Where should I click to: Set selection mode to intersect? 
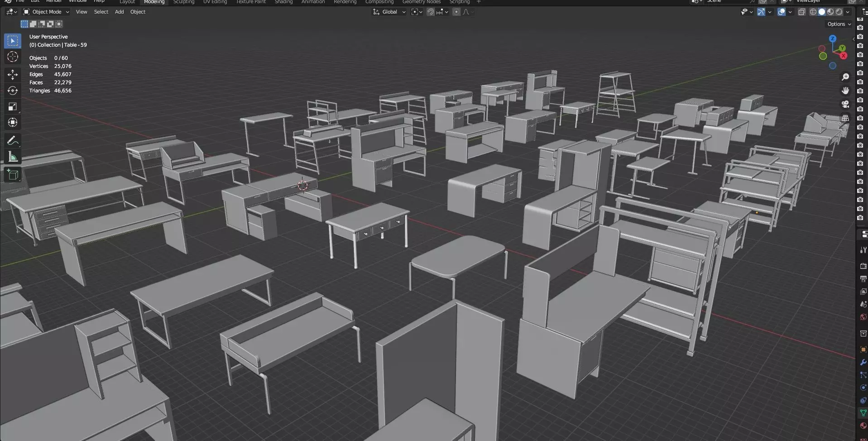(x=59, y=24)
